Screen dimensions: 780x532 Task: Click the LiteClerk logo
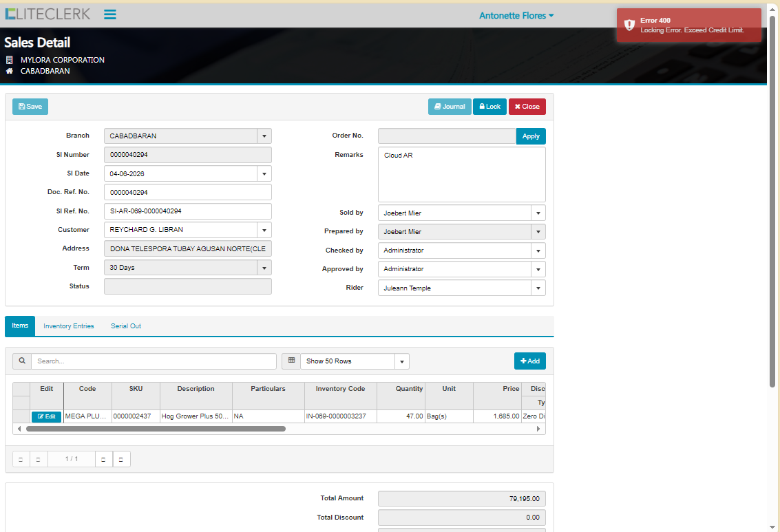pos(48,14)
